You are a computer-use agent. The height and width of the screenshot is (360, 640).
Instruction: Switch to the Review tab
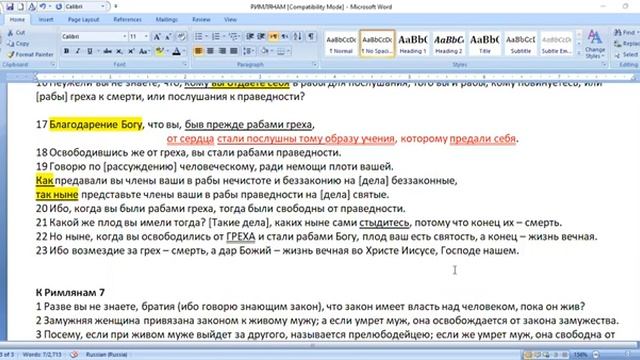click(x=201, y=20)
